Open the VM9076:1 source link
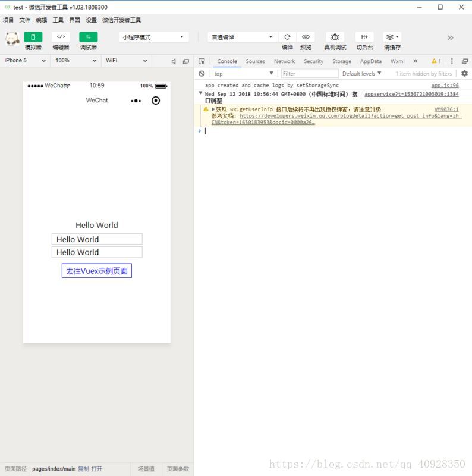The height and width of the screenshot is (476, 472). click(x=446, y=109)
